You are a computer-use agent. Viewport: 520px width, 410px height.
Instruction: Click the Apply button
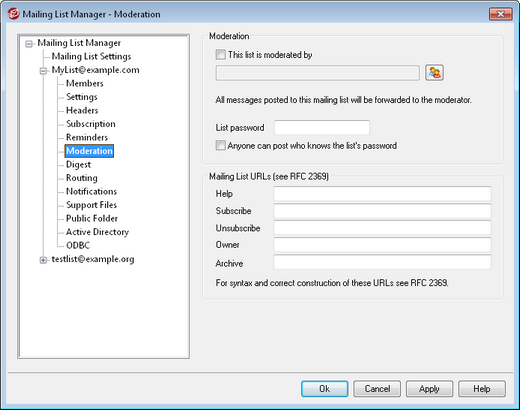click(429, 389)
